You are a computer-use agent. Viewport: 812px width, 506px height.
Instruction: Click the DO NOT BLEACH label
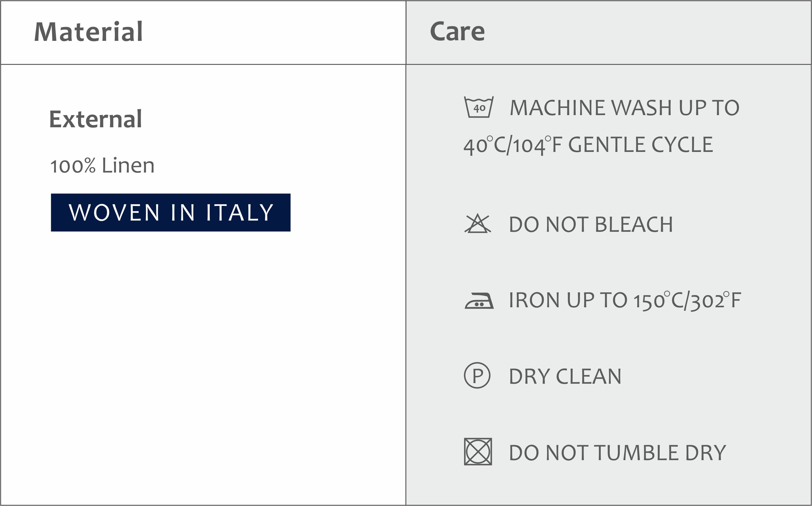[x=591, y=224]
